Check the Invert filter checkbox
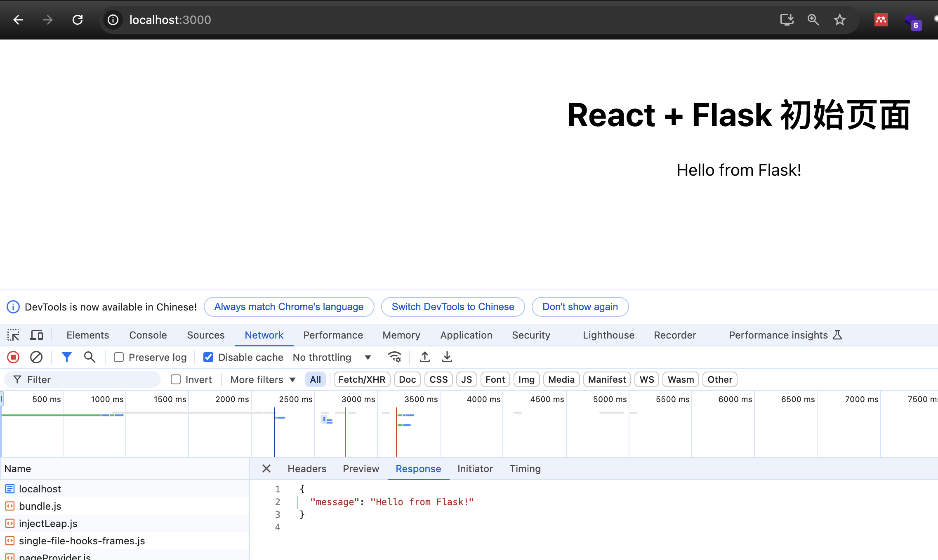The image size is (938, 560). (176, 379)
